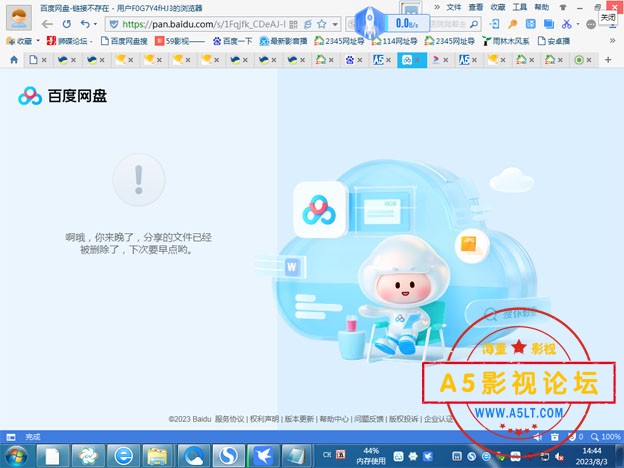The image size is (624, 468).
Task: Open the 问题反馈 footer link
Action: tap(369, 419)
